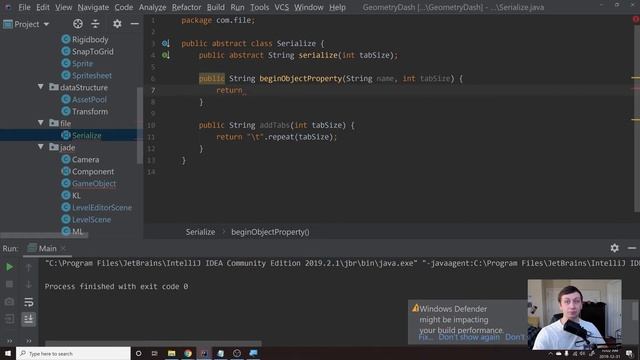Hide the Run tool window
This screenshot has height=360, width=640.
pos(632,248)
